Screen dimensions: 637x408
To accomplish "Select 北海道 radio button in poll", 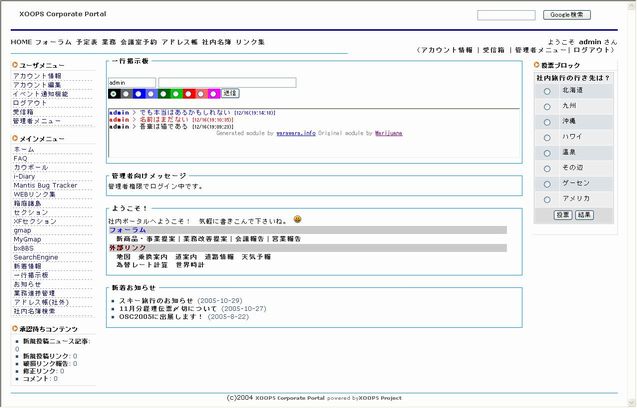I will (x=547, y=91).
